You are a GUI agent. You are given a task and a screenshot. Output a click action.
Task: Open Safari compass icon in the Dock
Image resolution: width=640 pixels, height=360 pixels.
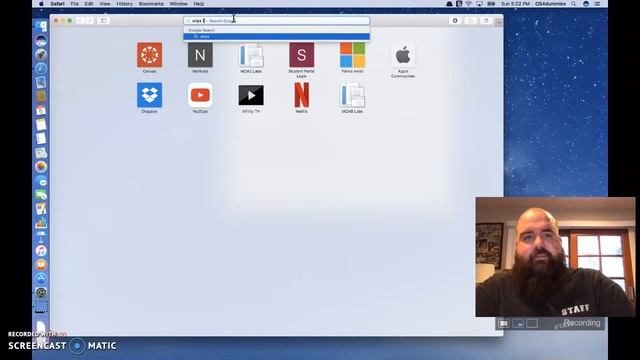point(41,68)
